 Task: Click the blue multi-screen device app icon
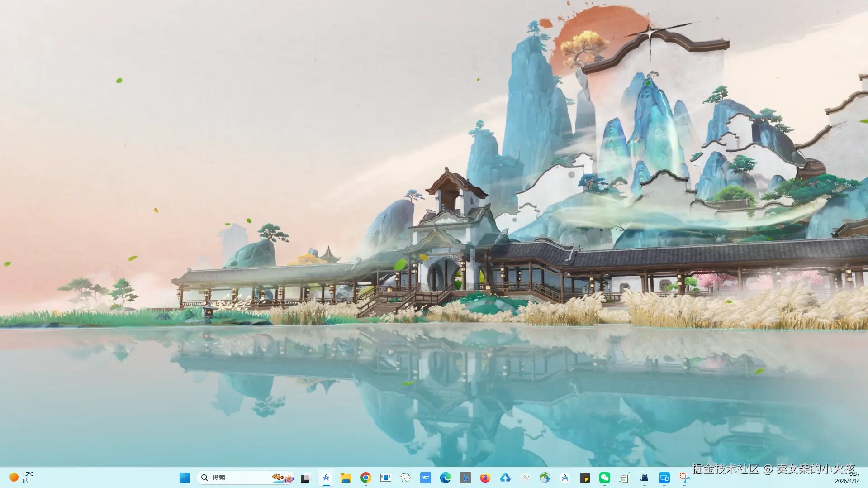click(x=664, y=478)
